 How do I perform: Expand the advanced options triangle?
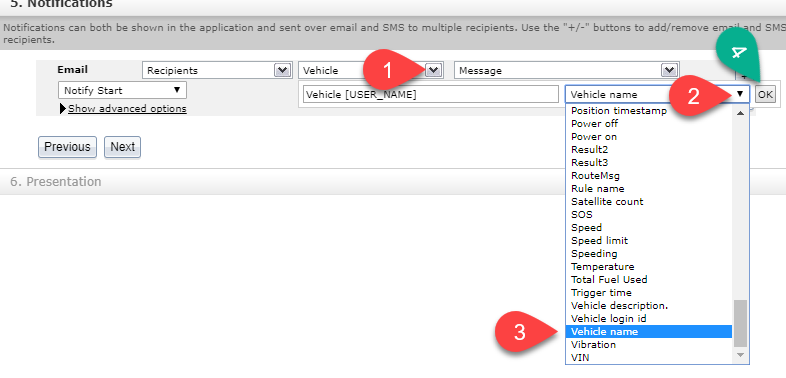pos(63,108)
